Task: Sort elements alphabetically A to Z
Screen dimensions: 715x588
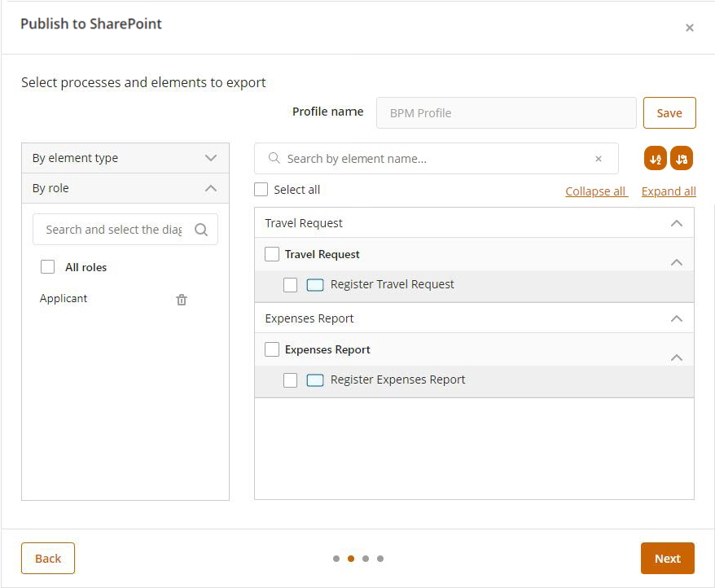Action: click(655, 159)
